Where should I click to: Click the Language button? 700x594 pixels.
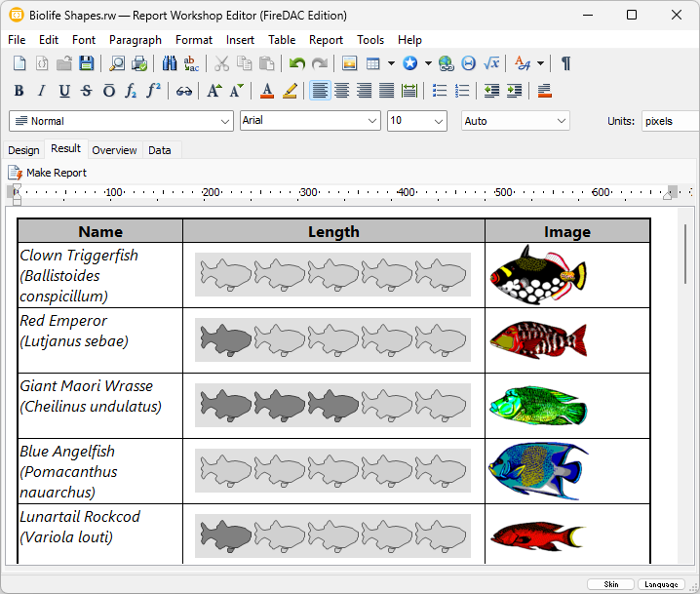coord(661,584)
